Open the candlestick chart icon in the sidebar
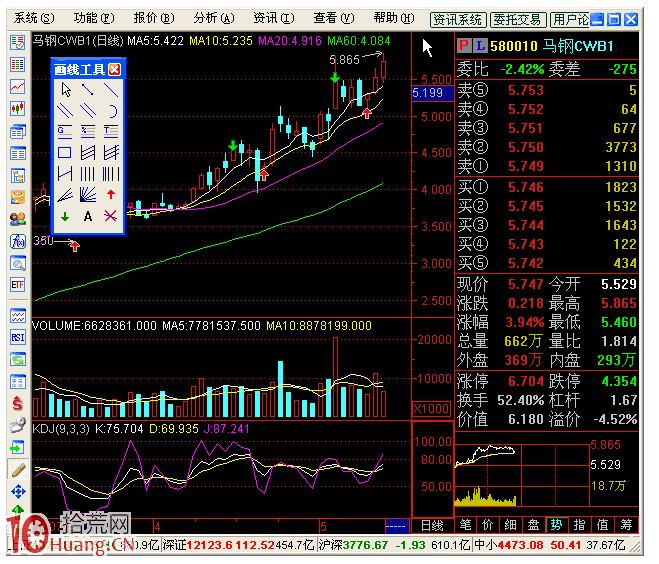The height and width of the screenshot is (564, 659). tap(18, 108)
